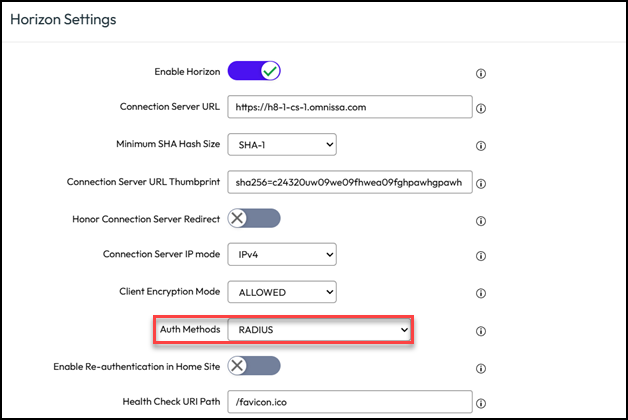Expand the Connection Server IP mode dropdown
The width and height of the screenshot is (628, 420).
(x=282, y=255)
